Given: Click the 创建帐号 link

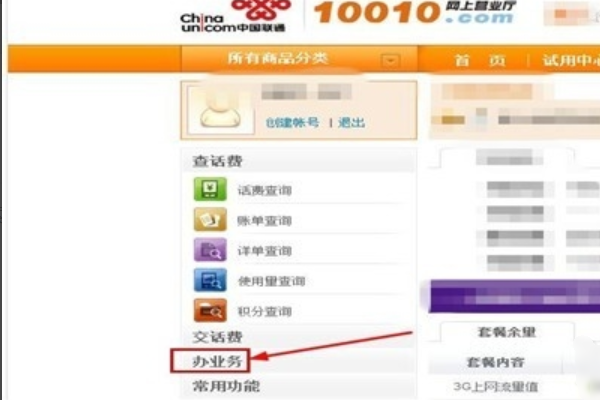Looking at the screenshot, I should click(292, 122).
